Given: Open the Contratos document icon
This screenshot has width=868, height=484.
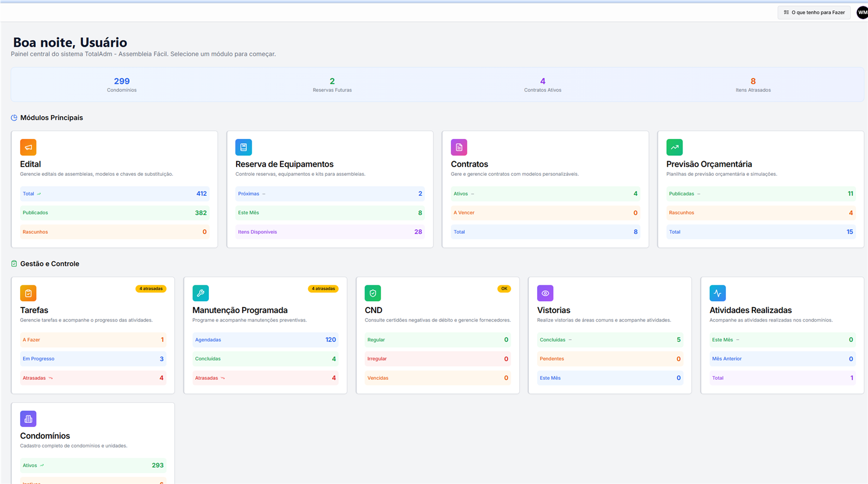Looking at the screenshot, I should click(x=459, y=147).
